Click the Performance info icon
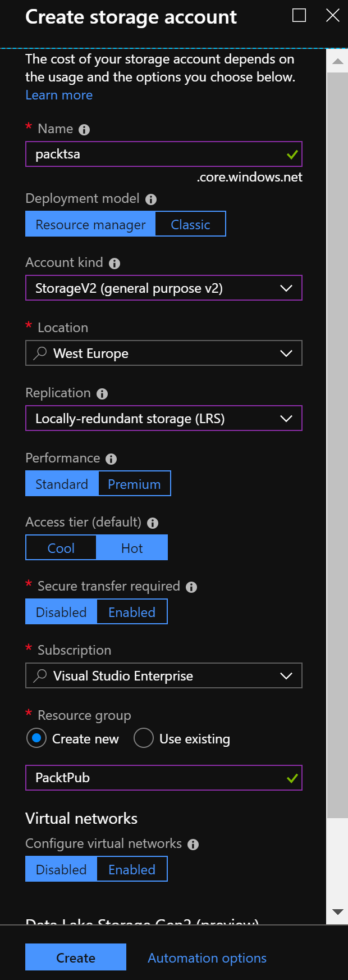The width and height of the screenshot is (348, 980). 111,459
